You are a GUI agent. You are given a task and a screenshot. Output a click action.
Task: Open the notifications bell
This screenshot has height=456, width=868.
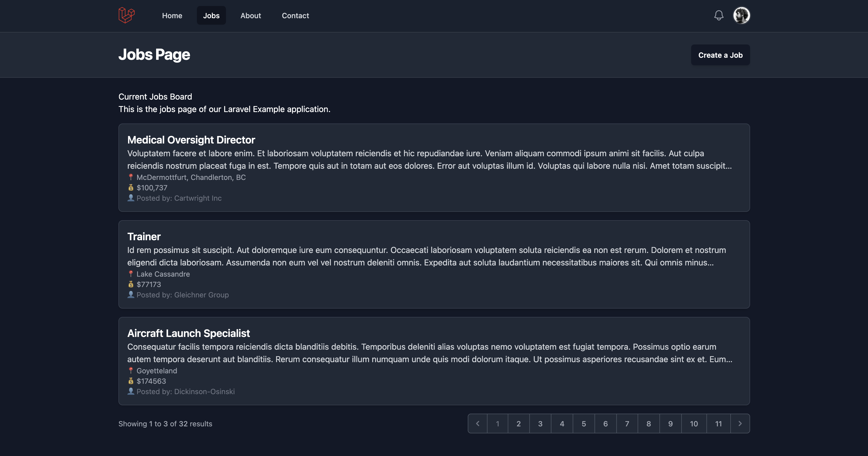(718, 16)
